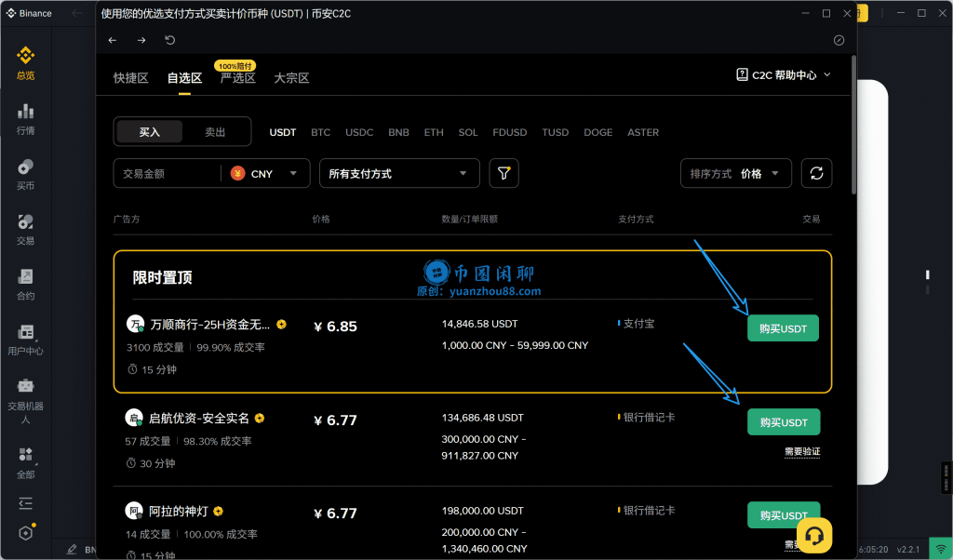Buy USDT from 阿拉的神灯
This screenshot has width=953, height=560.
coord(784,515)
